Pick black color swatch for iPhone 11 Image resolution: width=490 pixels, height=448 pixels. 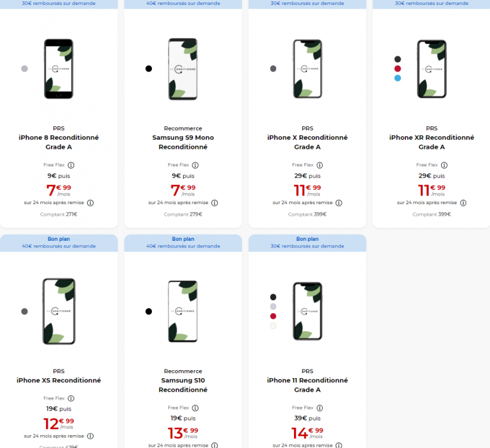click(273, 297)
